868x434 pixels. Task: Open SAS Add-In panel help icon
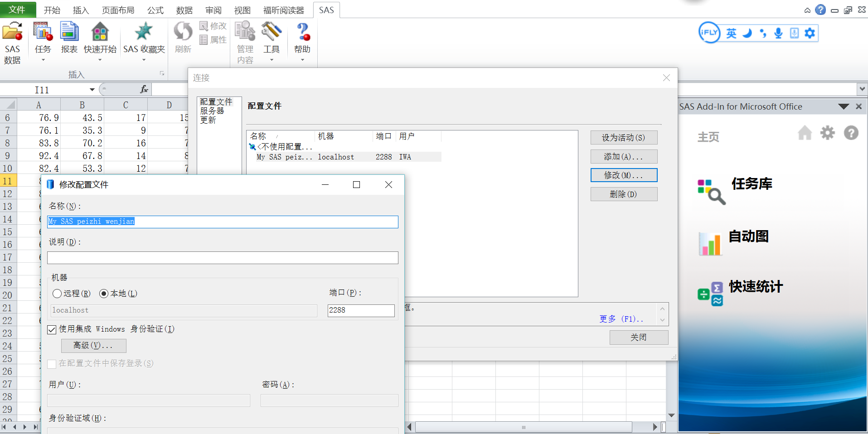[x=851, y=133]
